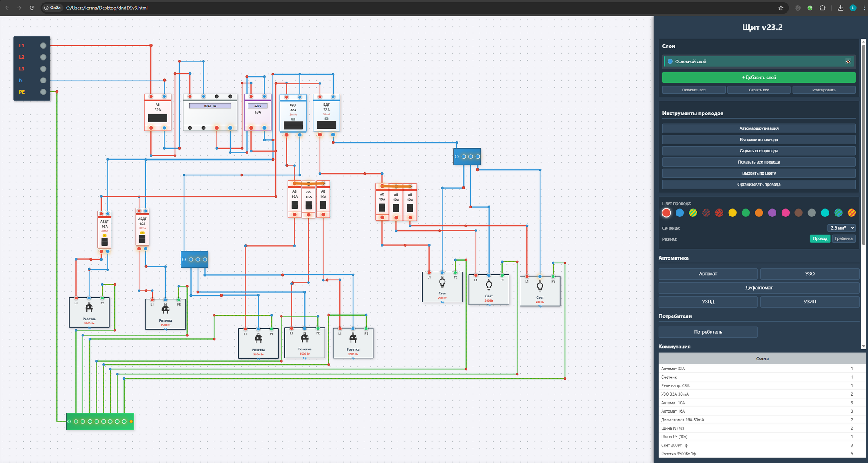Open the Сечение 2.5 мм² dropdown
Viewport: 868px width, 463px height.
pyautogui.click(x=841, y=228)
